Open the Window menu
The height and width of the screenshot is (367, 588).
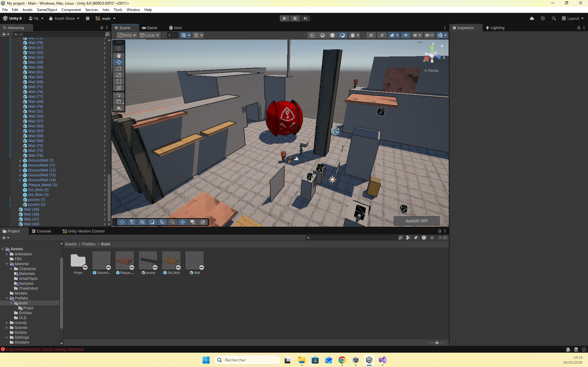[133, 10]
